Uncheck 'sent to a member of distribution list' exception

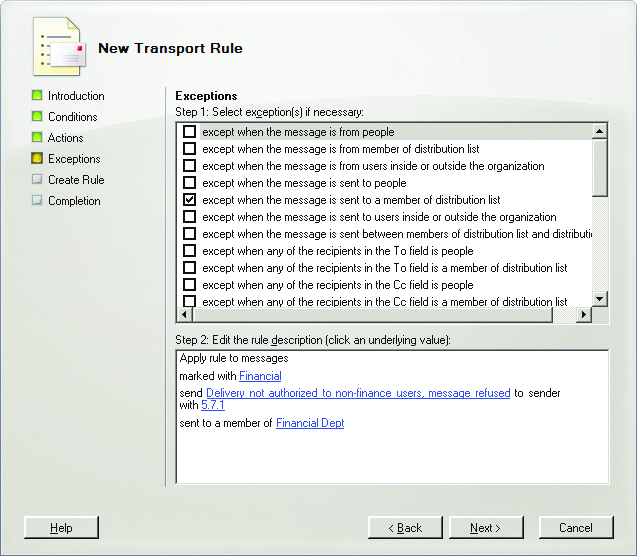pyautogui.click(x=190, y=200)
